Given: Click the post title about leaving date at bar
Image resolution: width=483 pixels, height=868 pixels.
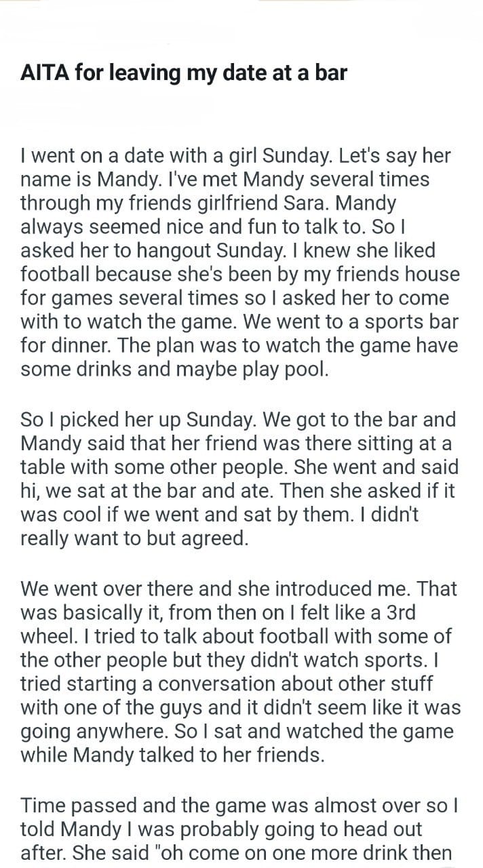Looking at the screenshot, I should coord(184,73).
